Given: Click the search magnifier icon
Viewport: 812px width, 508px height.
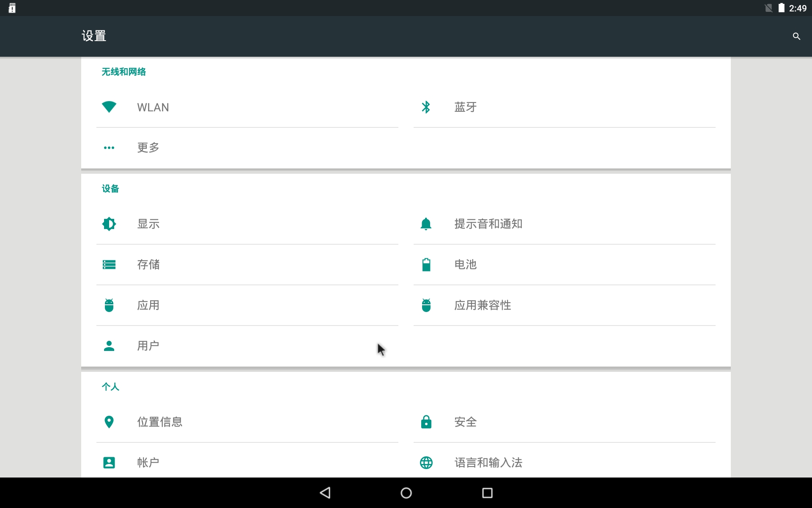Looking at the screenshot, I should point(796,36).
